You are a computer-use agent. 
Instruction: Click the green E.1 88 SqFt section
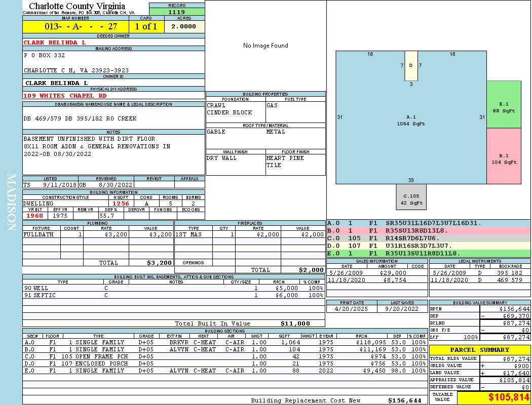click(504, 104)
